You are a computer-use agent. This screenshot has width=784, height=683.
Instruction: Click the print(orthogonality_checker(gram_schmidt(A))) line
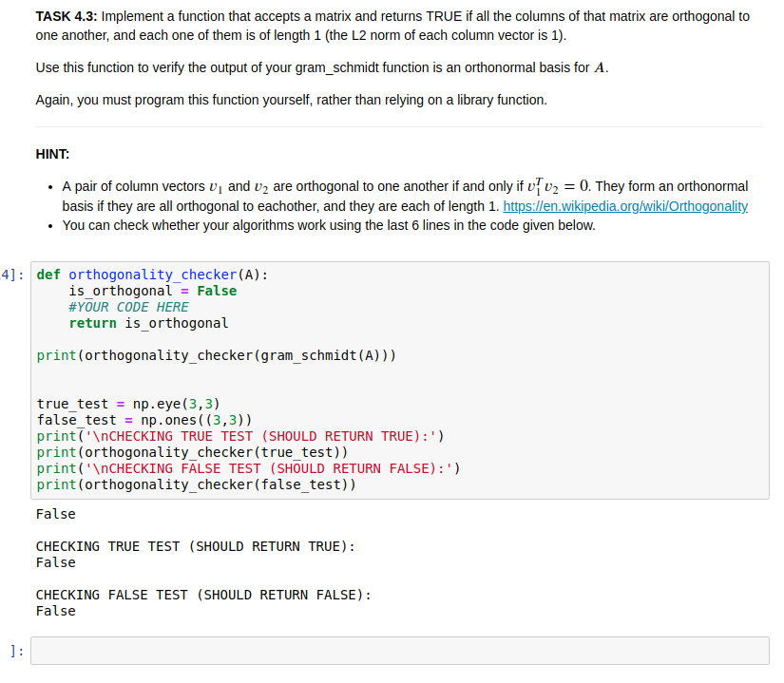point(217,355)
